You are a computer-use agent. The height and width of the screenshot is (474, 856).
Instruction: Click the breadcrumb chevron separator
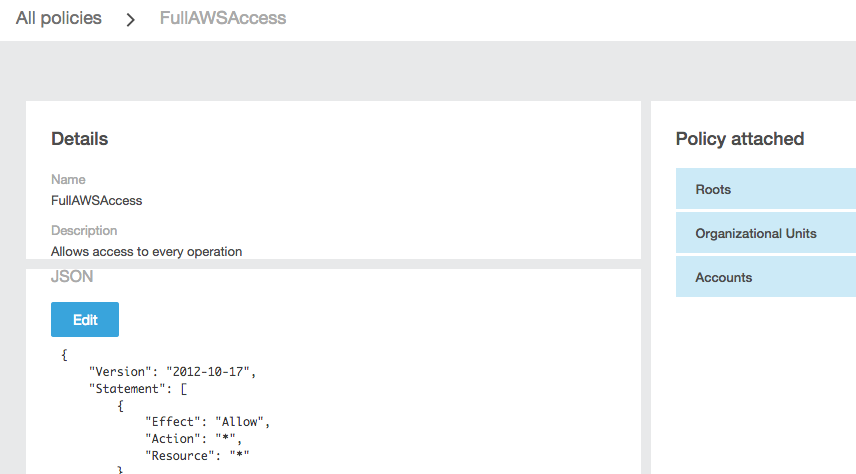coord(130,19)
